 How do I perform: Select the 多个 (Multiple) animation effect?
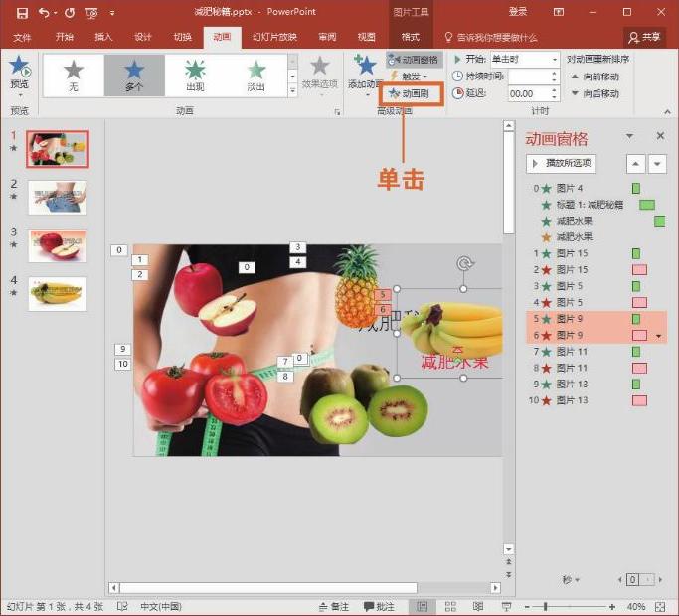[134, 75]
